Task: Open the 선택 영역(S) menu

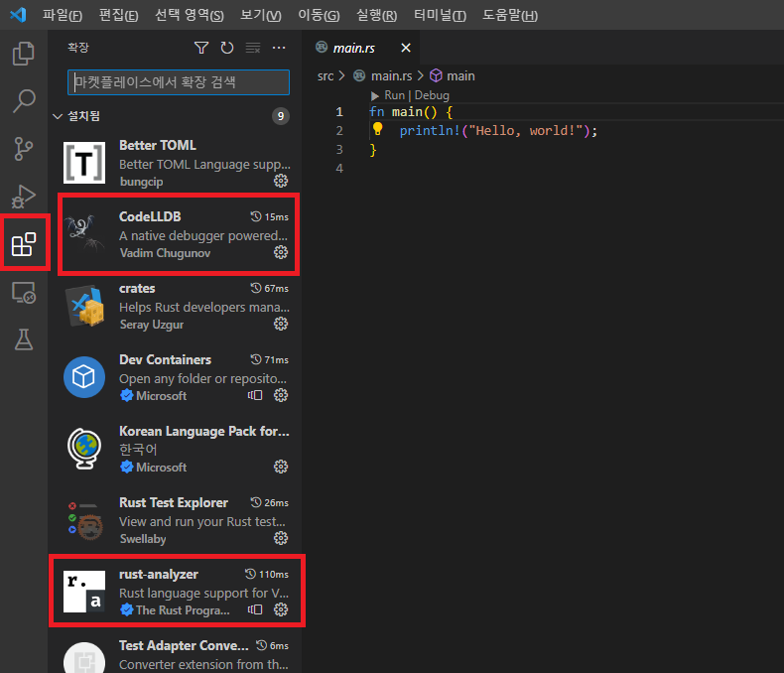Action: [190, 15]
